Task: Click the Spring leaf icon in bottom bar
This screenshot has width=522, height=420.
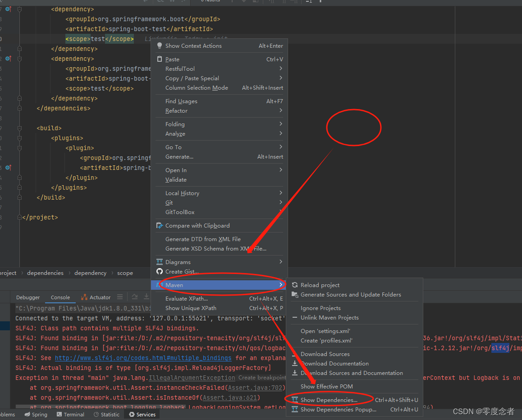Action: (x=27, y=414)
